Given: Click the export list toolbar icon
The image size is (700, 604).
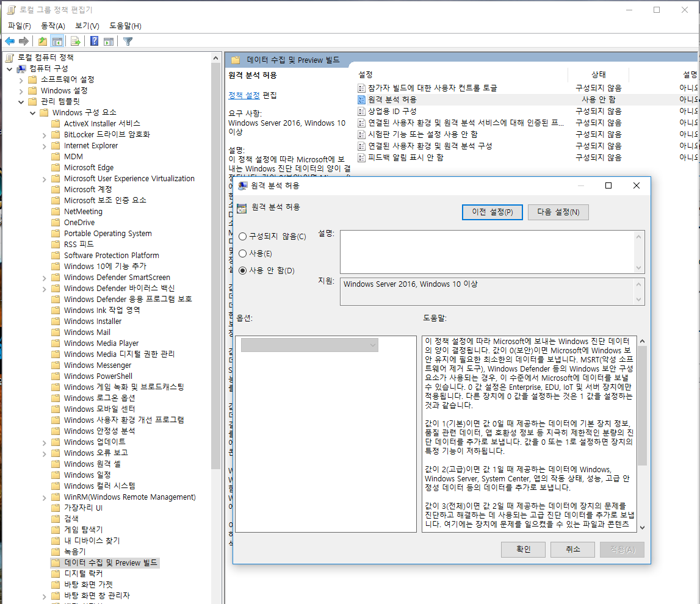Looking at the screenshot, I should coord(76,41).
